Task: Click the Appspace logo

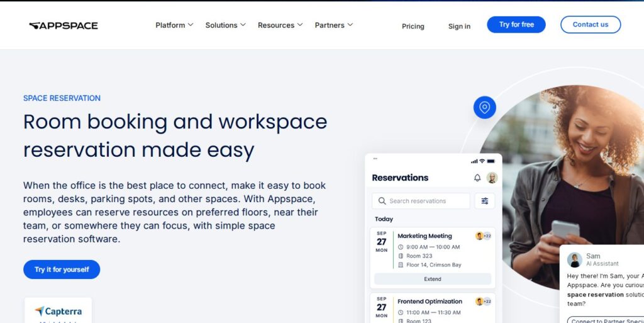Action: coord(64,25)
